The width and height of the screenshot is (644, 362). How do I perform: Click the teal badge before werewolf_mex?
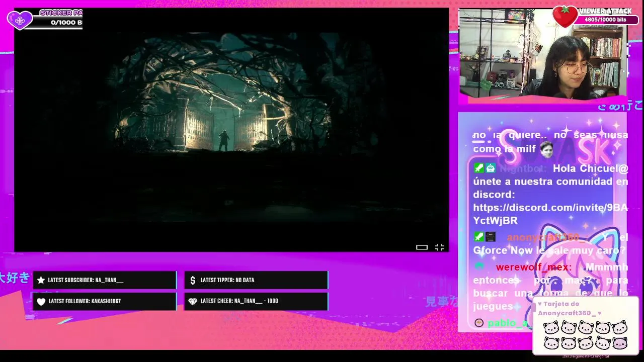coord(479,266)
